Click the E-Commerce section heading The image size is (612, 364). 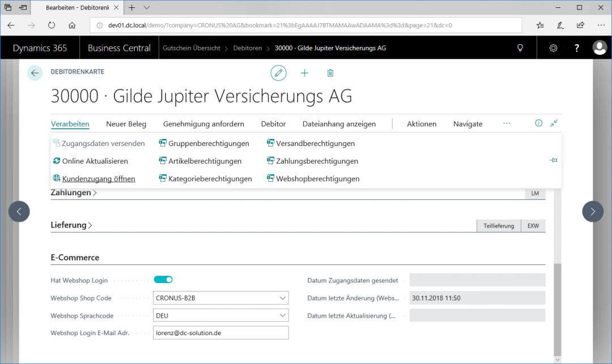[75, 258]
